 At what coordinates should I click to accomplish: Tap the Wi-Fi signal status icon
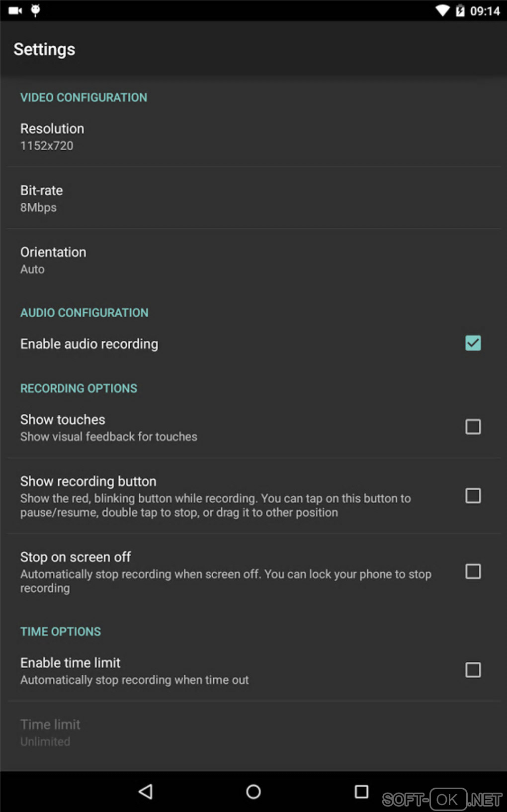442,10
